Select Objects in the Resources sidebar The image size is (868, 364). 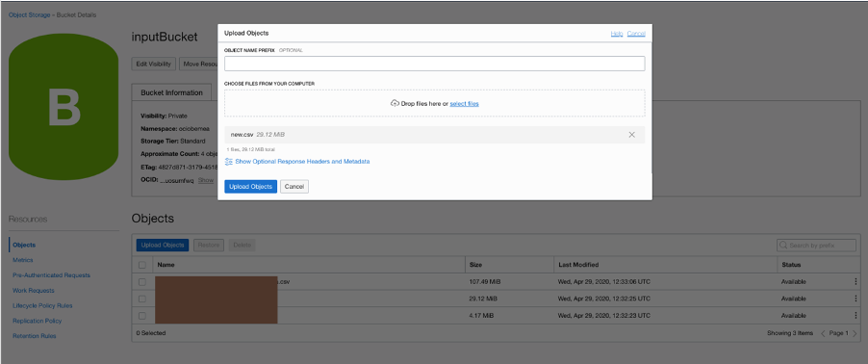point(24,245)
